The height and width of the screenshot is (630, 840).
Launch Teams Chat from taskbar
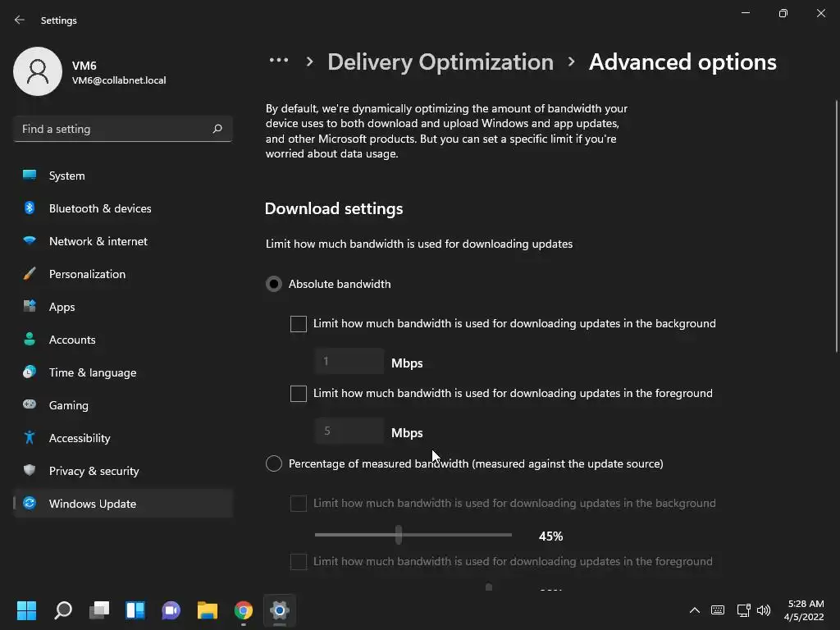point(171,610)
